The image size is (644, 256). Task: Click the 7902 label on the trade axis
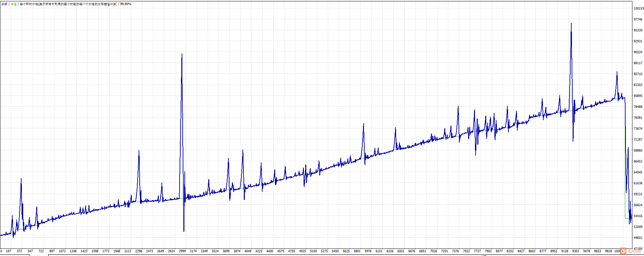(488, 251)
